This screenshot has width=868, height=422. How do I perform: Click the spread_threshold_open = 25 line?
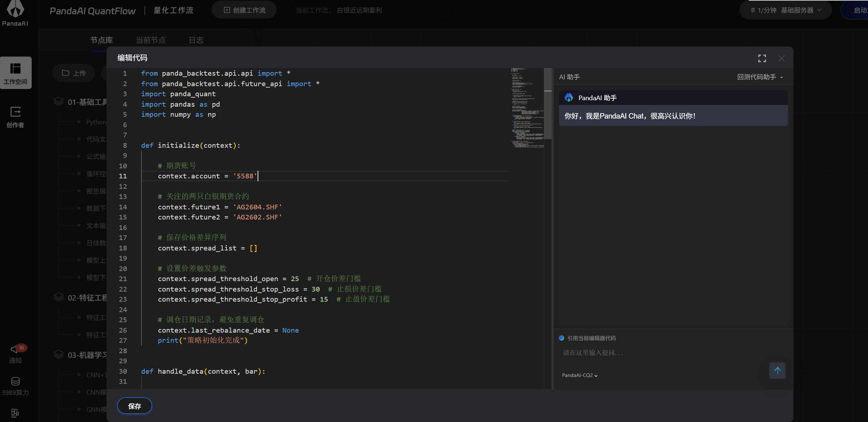pos(228,279)
